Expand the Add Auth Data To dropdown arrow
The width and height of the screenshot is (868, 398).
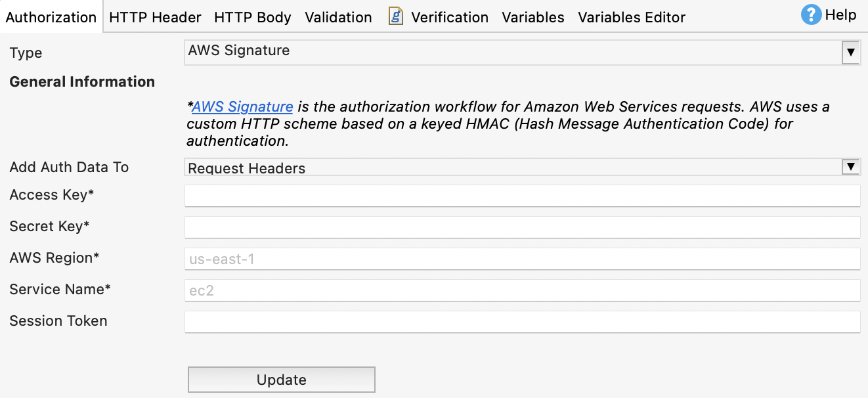point(850,167)
